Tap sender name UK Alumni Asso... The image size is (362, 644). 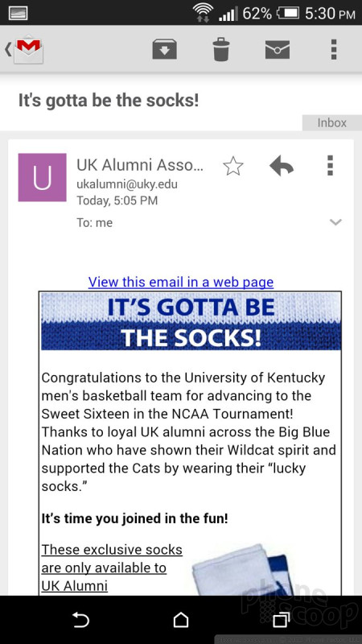(x=139, y=165)
